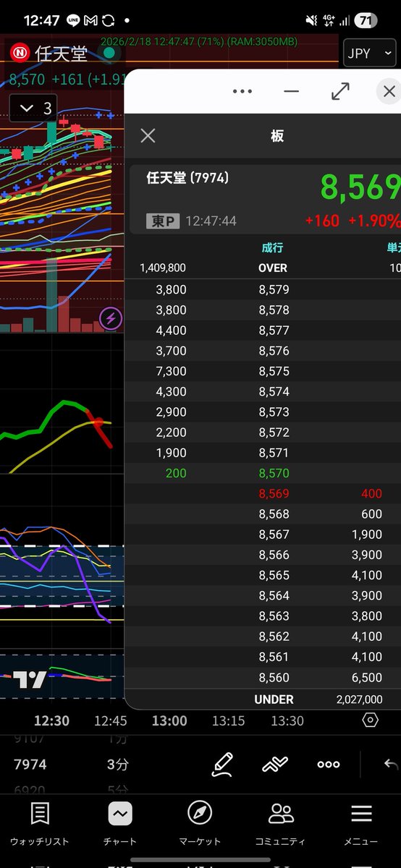Screen dimensions: 401x868
Task: Tap the TradingView logo on chart
Action: click(30, 680)
